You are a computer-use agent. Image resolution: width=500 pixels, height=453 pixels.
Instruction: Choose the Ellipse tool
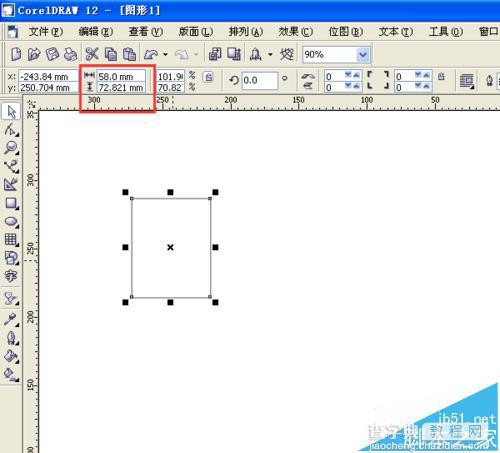(x=11, y=221)
